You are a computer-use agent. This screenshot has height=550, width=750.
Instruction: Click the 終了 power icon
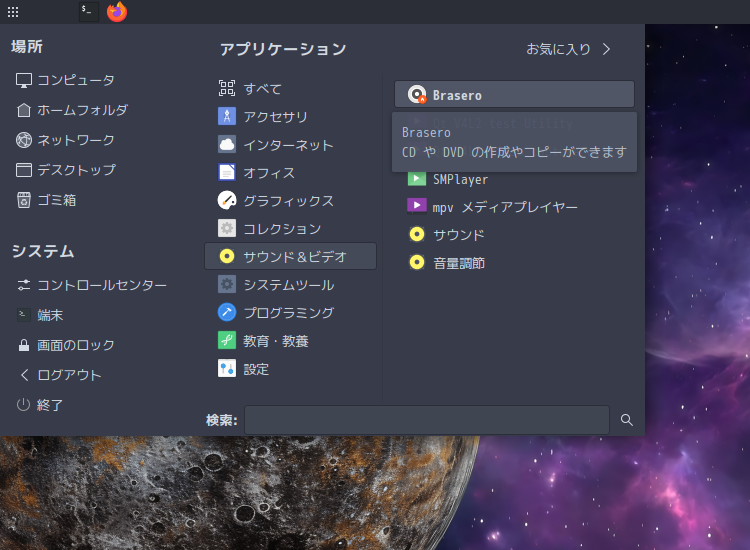coord(23,405)
